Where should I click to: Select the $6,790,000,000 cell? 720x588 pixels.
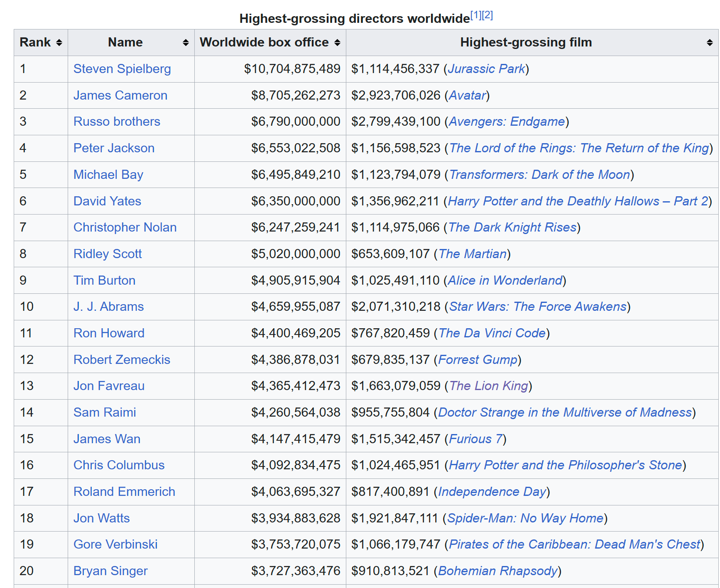coord(270,122)
